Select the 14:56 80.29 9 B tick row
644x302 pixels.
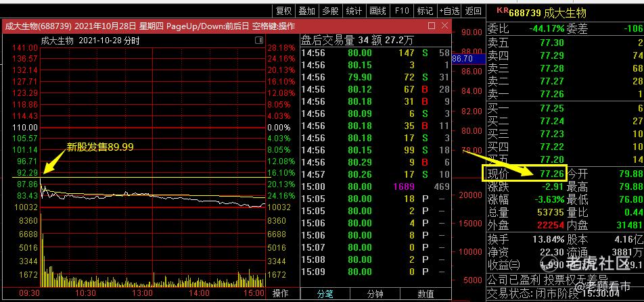pos(375,163)
